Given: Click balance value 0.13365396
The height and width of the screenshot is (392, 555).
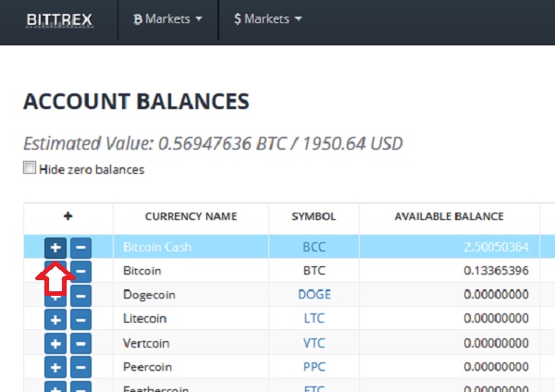Looking at the screenshot, I should click(496, 271).
